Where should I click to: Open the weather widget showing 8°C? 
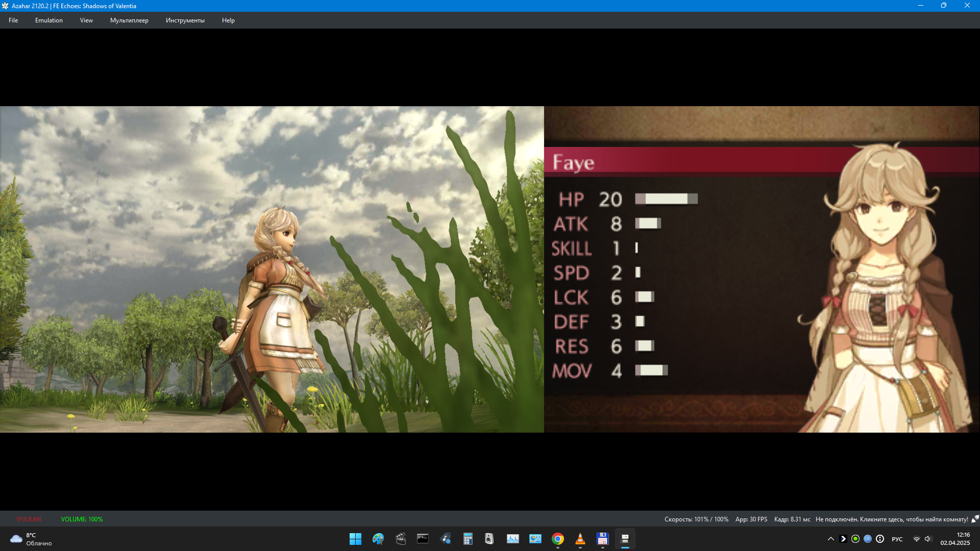pos(32,539)
